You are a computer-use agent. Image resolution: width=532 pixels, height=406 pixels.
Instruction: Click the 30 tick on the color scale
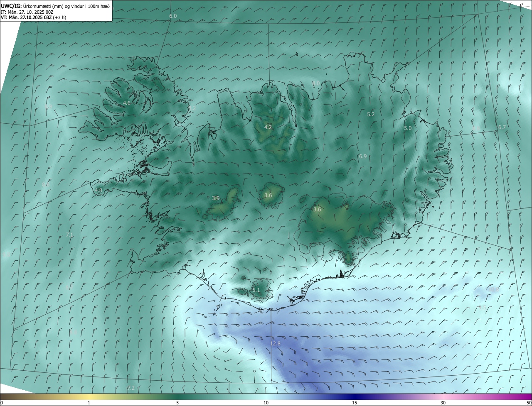(443, 403)
